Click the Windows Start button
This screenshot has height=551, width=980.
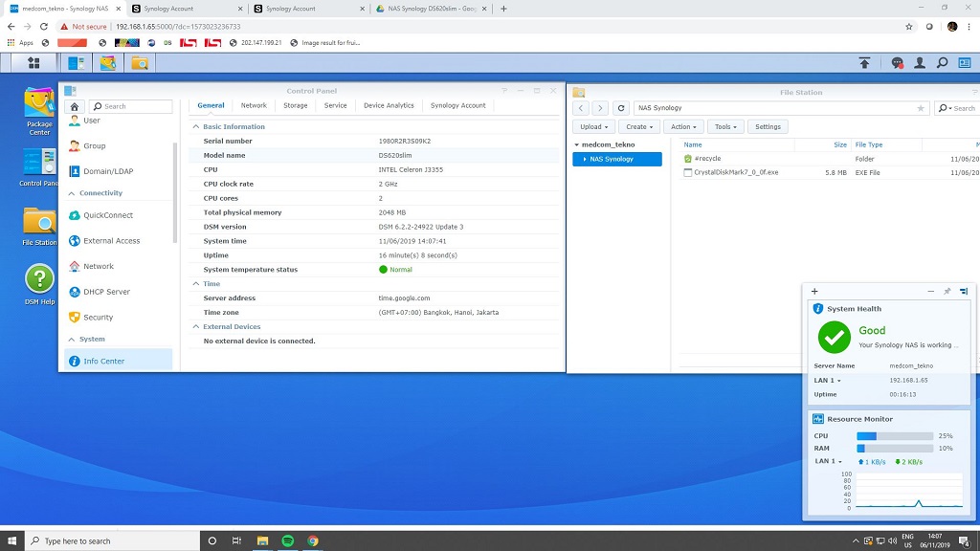[11, 541]
